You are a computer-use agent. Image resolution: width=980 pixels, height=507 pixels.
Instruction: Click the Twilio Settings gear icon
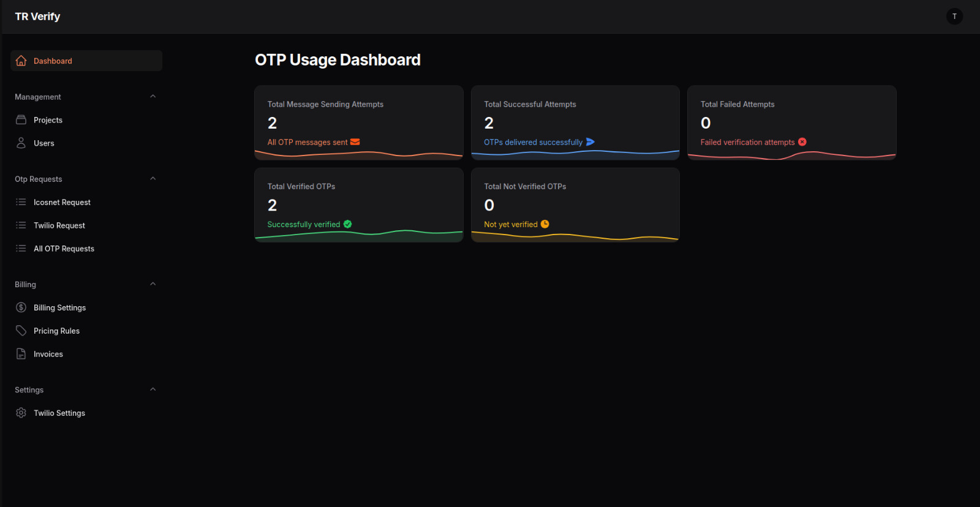(21, 413)
